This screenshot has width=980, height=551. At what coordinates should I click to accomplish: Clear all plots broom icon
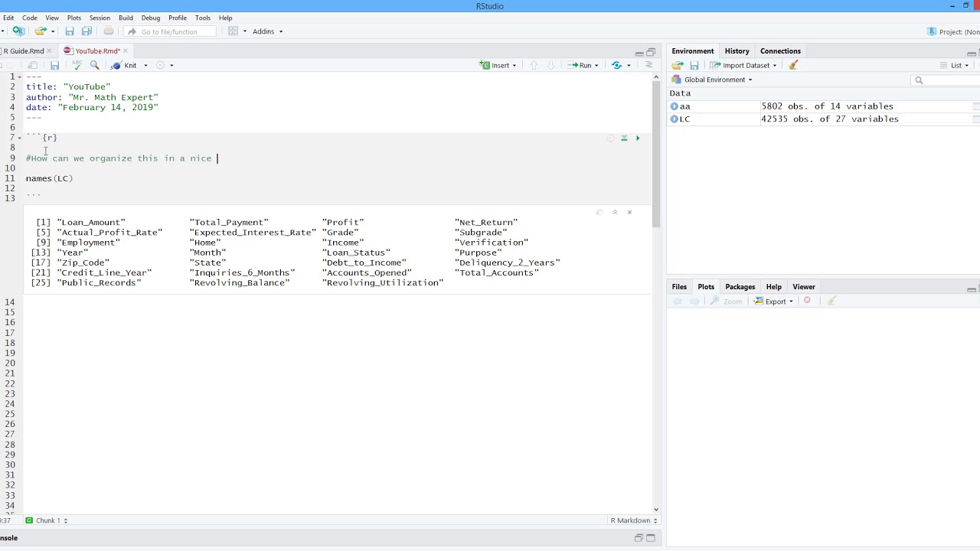(x=831, y=302)
